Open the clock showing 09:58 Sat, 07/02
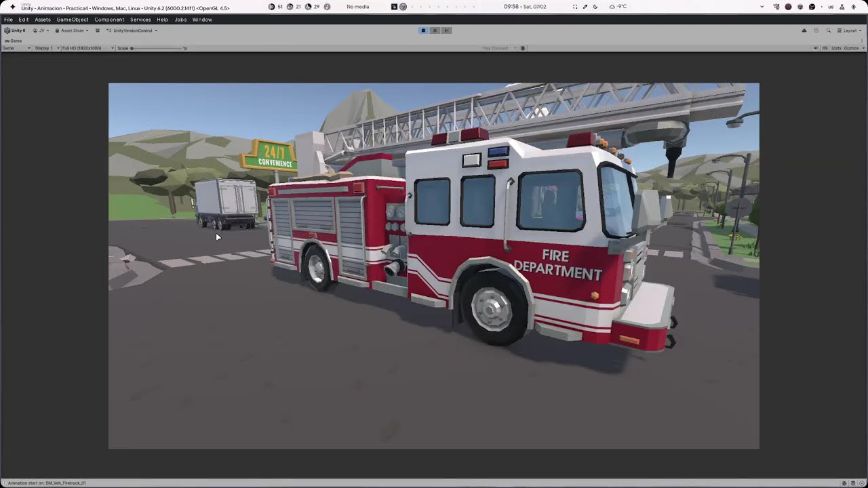 coord(525,7)
